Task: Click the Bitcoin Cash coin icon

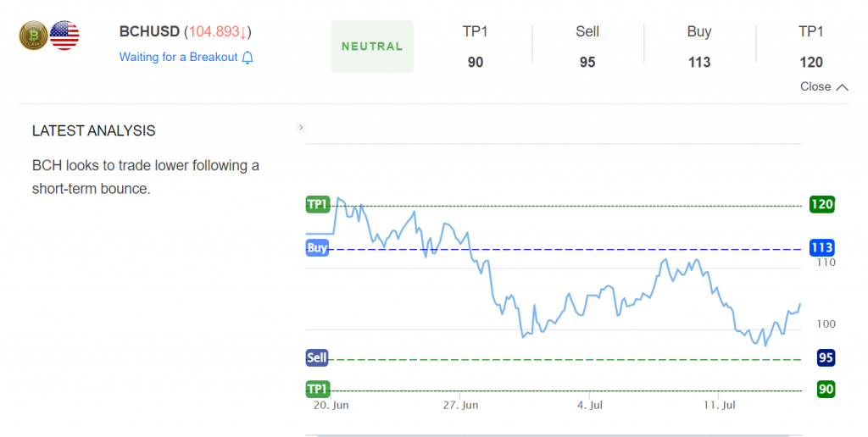Action: [x=34, y=36]
